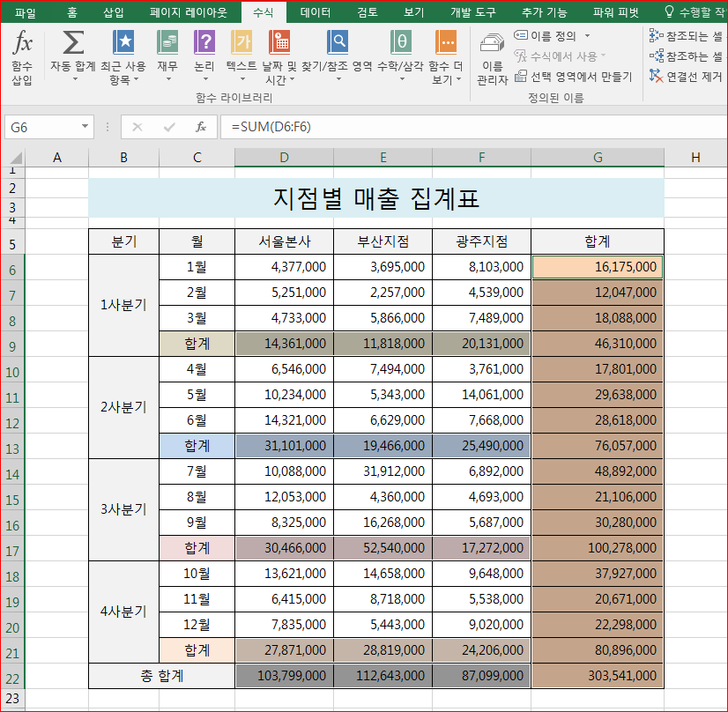The height and width of the screenshot is (712, 728).
Task: Click the formula bar fx insert function icon
Action: 201,127
